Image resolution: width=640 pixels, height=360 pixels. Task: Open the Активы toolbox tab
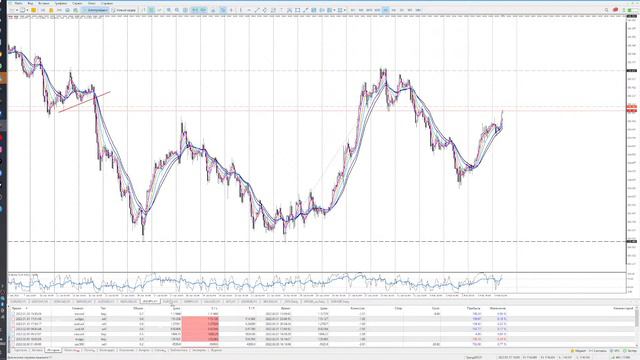click(x=37, y=350)
